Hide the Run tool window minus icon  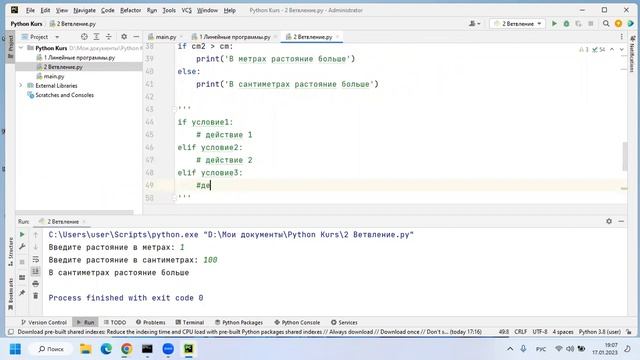(x=621, y=221)
